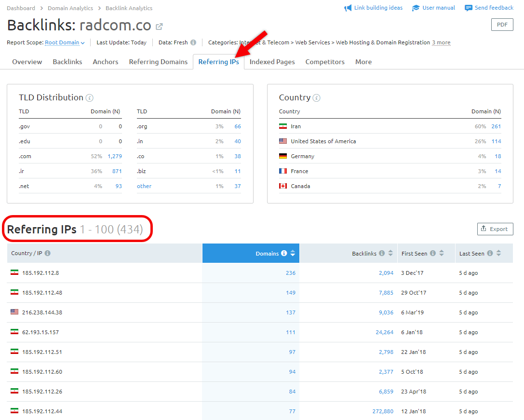Image resolution: width=524 pixels, height=420 pixels.
Task: Click info icon beside Data: Fresh
Action: point(193,42)
